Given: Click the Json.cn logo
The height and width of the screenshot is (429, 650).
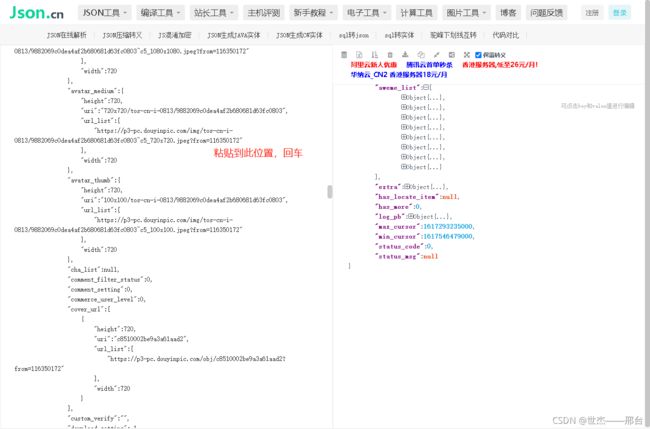Looking at the screenshot, I should [x=36, y=13].
